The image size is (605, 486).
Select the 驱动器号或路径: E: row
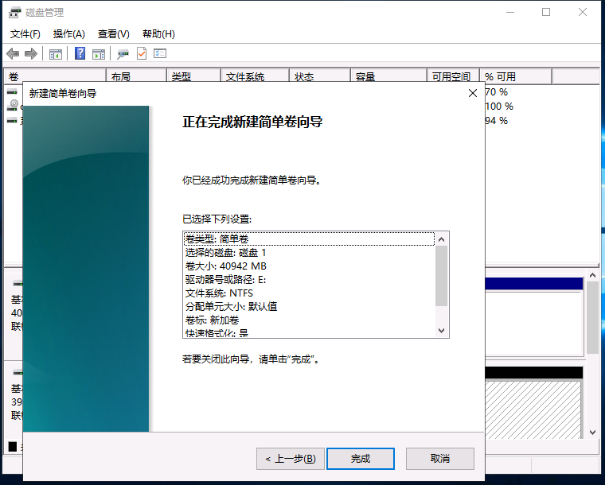click(309, 280)
